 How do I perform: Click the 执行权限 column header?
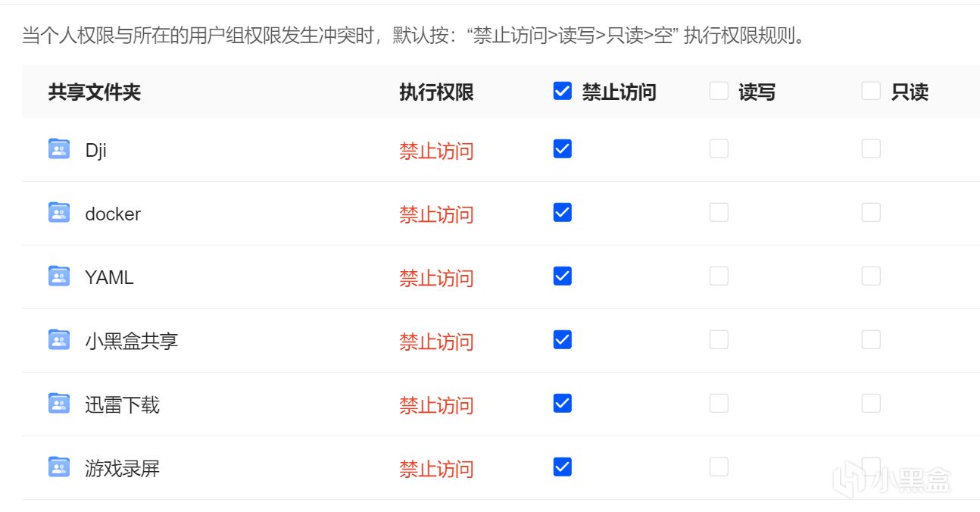(x=436, y=92)
